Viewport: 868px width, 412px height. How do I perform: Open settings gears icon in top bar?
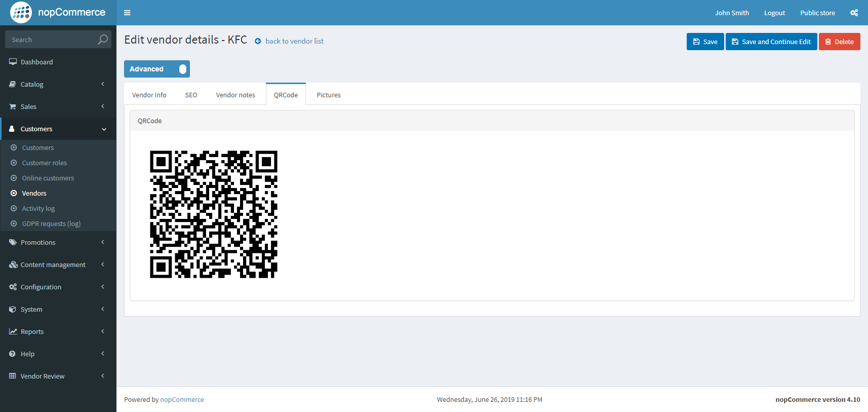point(854,13)
